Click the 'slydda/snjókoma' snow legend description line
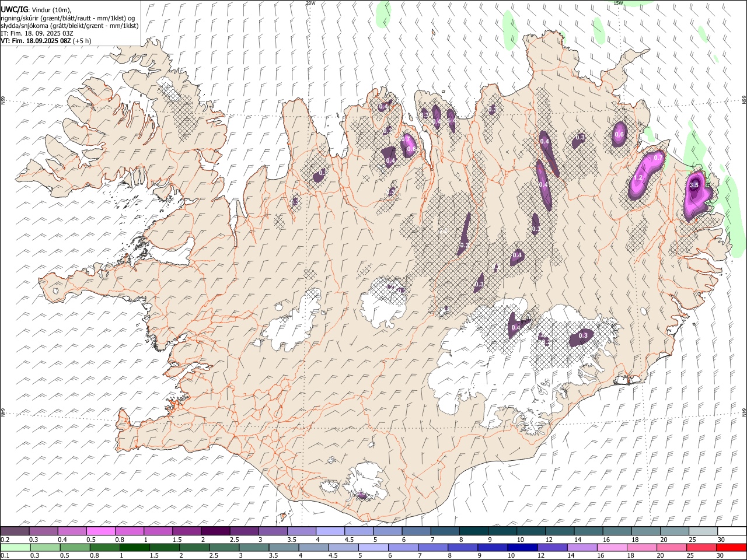The height and width of the screenshot is (560, 747). click(69, 25)
